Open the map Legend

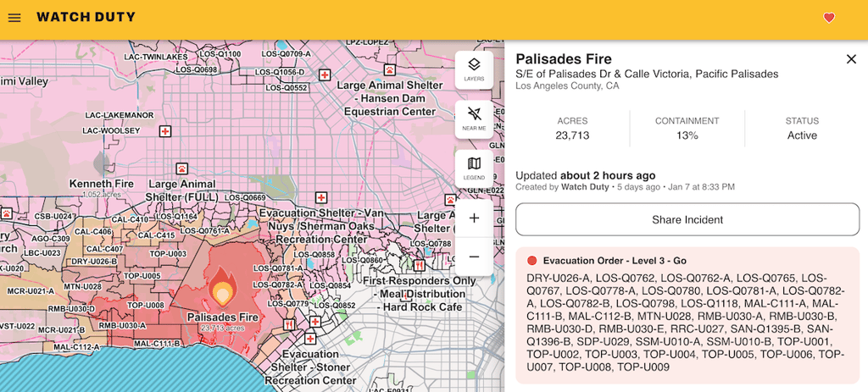click(474, 168)
